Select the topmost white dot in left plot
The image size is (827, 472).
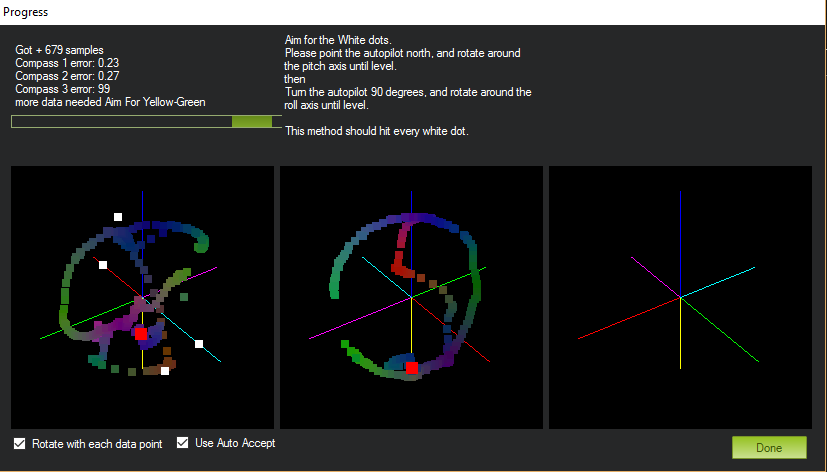coord(118,216)
